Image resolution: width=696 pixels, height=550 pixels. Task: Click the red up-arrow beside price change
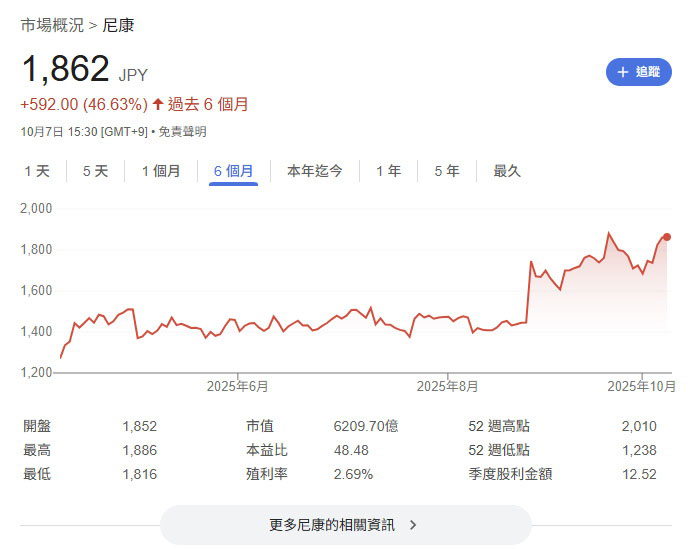click(158, 104)
